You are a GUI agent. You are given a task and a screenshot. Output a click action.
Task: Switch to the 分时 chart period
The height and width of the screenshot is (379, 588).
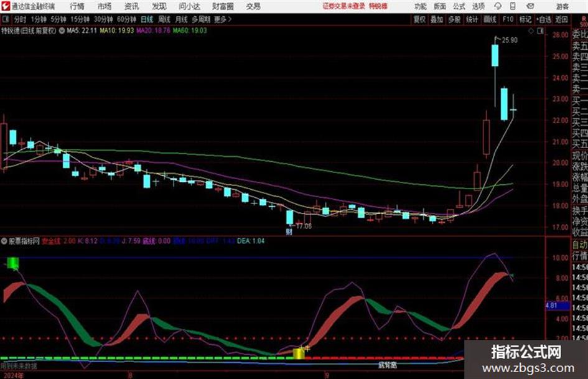(21, 19)
